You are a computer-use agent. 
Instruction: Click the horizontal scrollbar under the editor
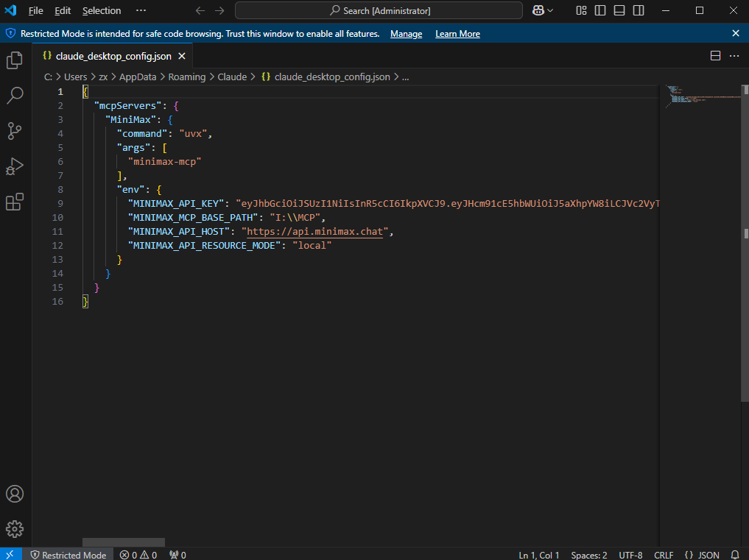(124, 542)
